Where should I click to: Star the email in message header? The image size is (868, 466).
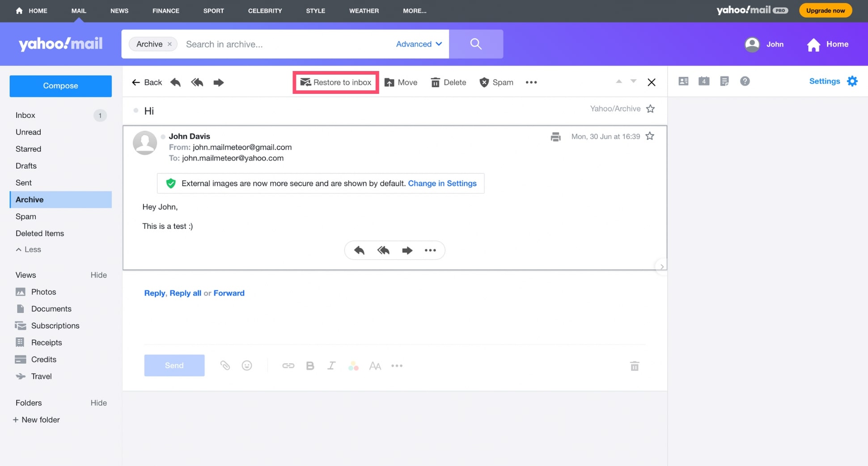(x=650, y=136)
